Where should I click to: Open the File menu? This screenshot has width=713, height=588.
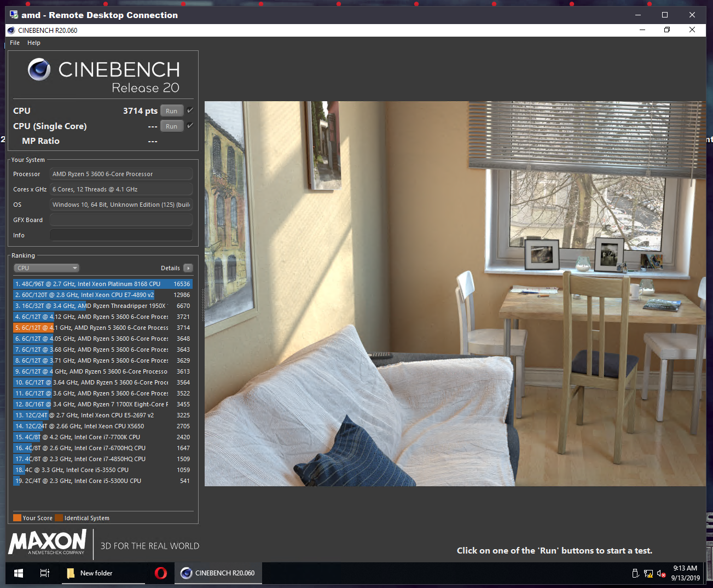[15, 43]
